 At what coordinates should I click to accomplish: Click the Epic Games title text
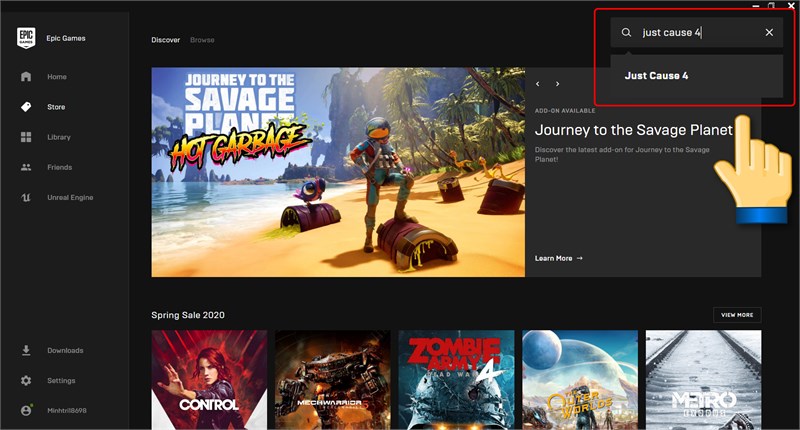(66, 38)
